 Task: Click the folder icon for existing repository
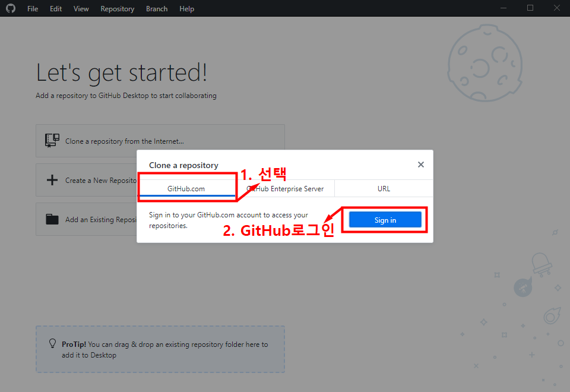(x=52, y=219)
